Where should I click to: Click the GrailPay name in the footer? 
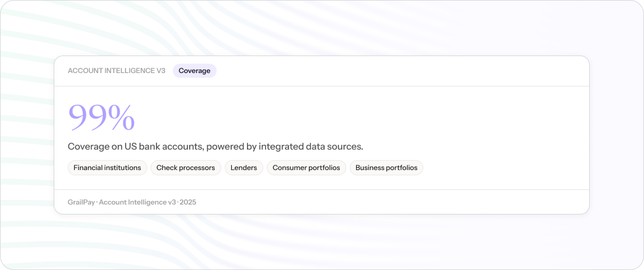pos(82,202)
